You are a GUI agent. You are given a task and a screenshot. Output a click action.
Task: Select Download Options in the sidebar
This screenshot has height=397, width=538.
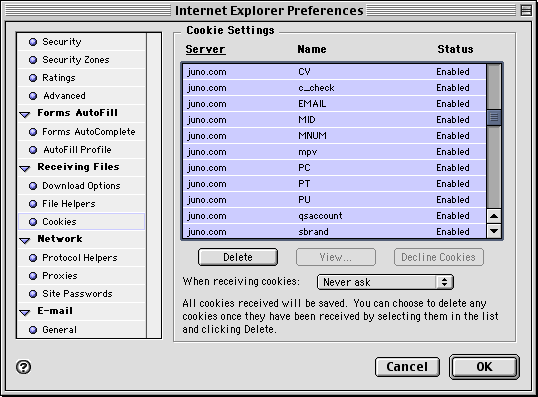click(81, 186)
